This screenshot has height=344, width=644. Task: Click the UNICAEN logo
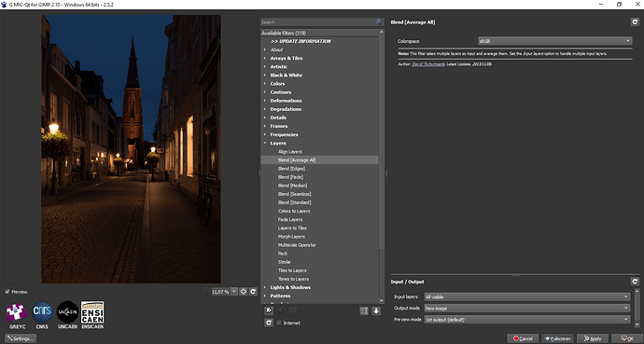pos(67,312)
